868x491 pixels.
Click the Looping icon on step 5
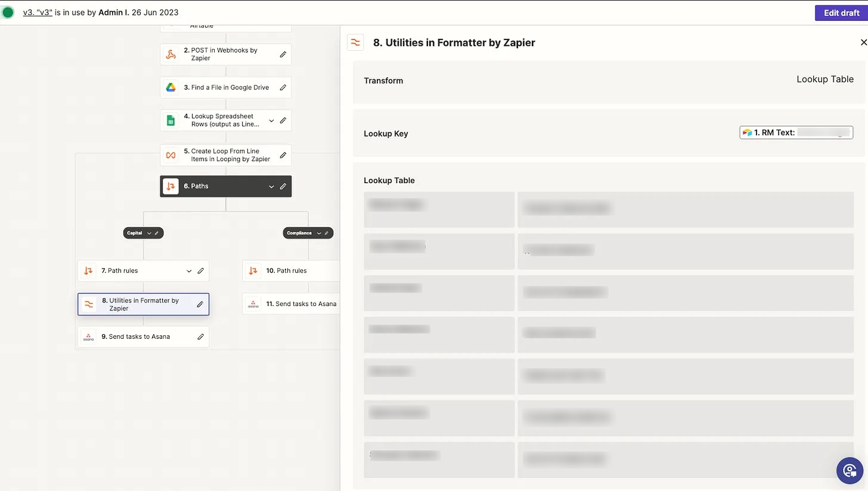[x=170, y=155]
